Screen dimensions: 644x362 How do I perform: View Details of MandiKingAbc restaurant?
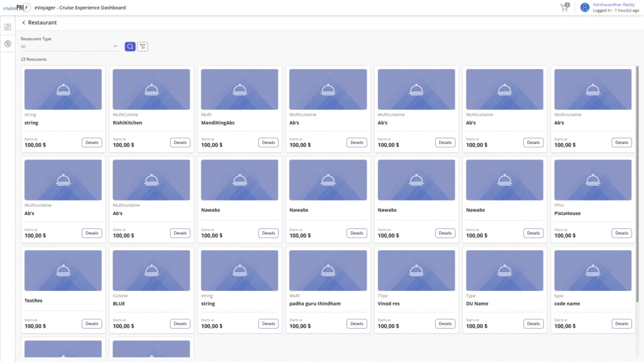click(269, 143)
